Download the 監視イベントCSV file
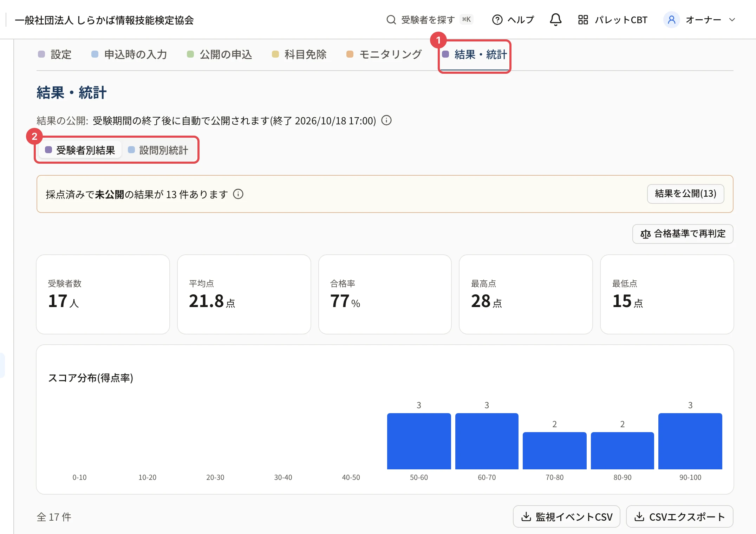 click(566, 516)
